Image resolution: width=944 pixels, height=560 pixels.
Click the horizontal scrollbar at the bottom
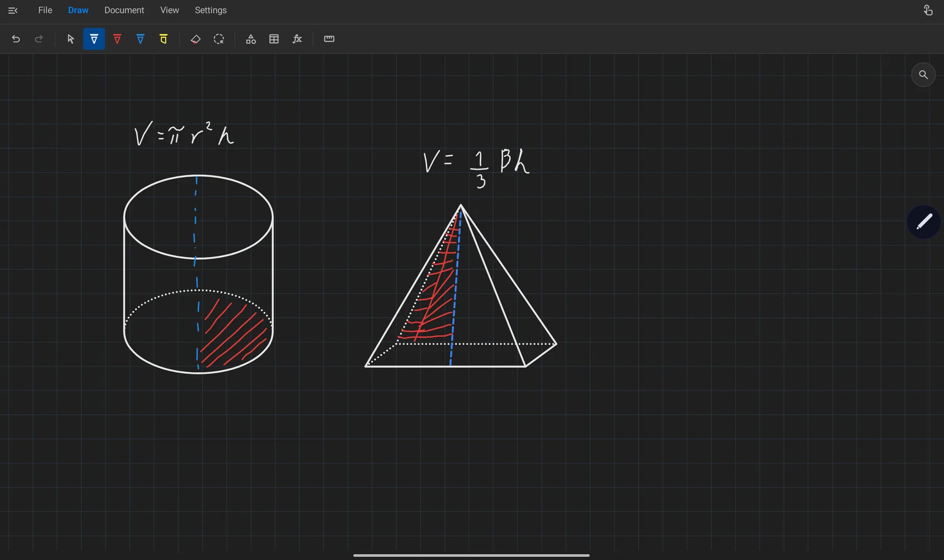pos(471,555)
